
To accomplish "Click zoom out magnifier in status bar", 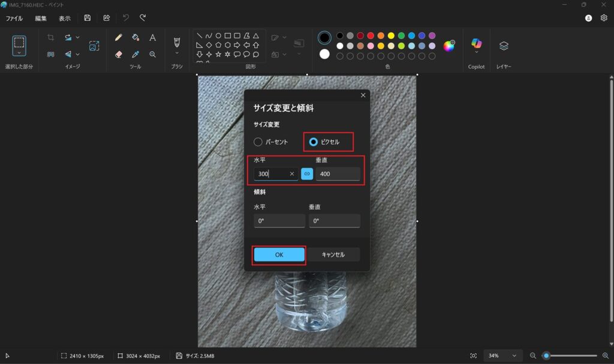I will (x=533, y=356).
